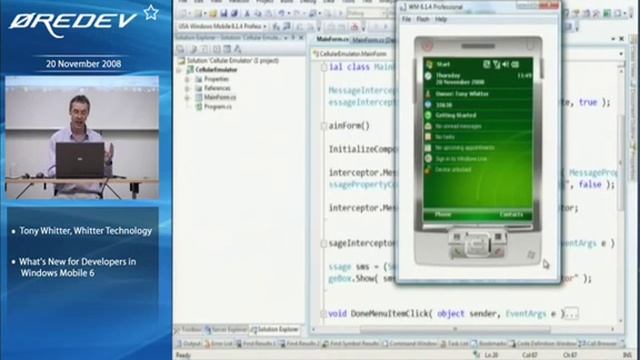This screenshot has width=640, height=360.
Task: Close the Solution Explorer panel with its X
Action: 301,38
